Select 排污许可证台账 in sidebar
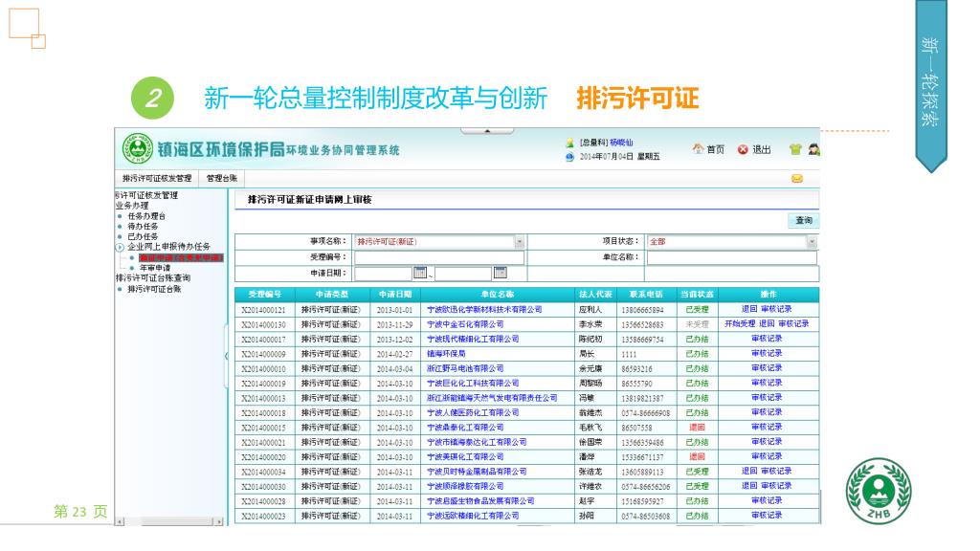The width and height of the screenshot is (980, 551). pyautogui.click(x=154, y=289)
